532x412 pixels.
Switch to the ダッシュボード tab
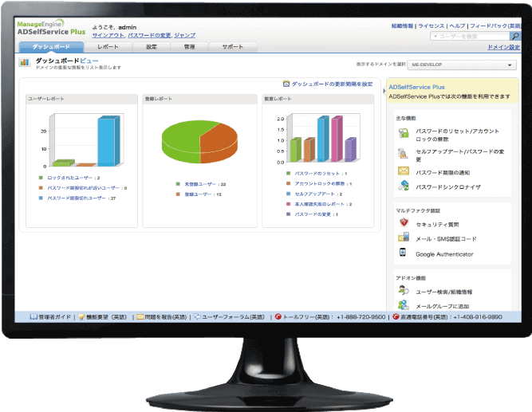pos(51,47)
